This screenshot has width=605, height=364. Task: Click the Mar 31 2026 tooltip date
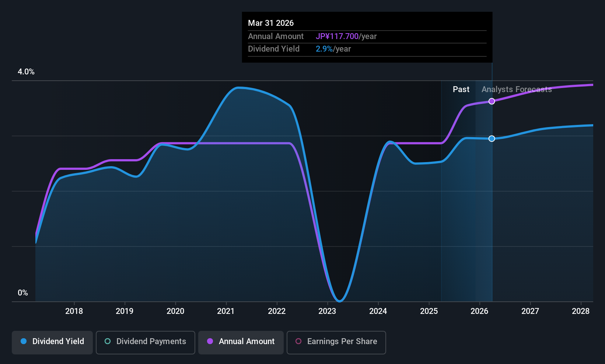(271, 23)
